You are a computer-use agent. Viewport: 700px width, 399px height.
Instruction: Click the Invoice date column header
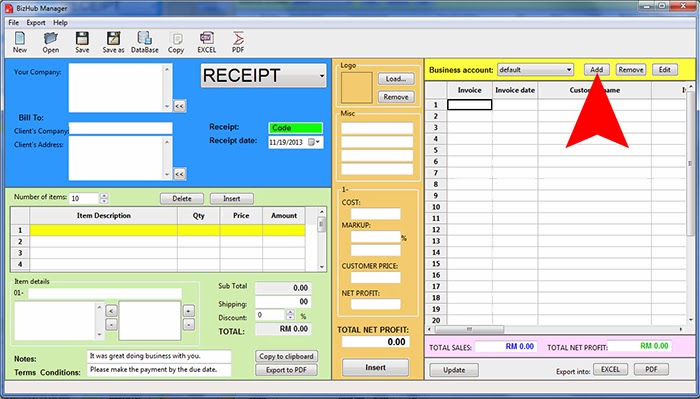pyautogui.click(x=515, y=90)
